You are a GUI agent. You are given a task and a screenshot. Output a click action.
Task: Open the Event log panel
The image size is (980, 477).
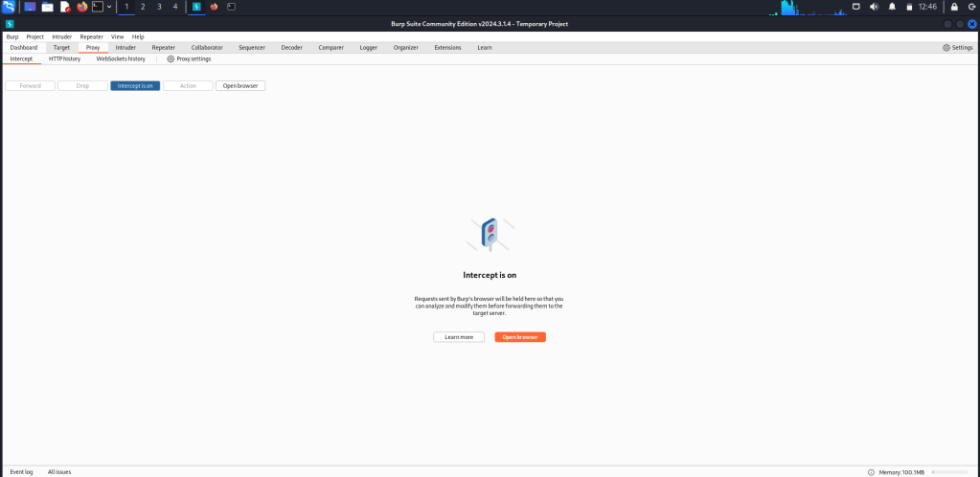coord(21,472)
